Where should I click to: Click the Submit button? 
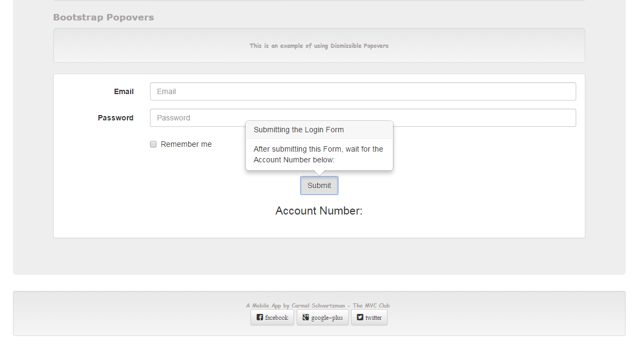(319, 185)
